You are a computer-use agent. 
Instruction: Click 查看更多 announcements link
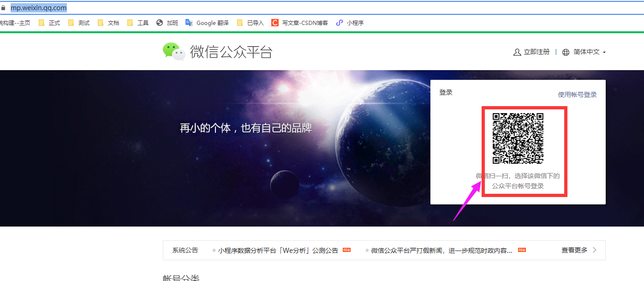click(x=579, y=250)
